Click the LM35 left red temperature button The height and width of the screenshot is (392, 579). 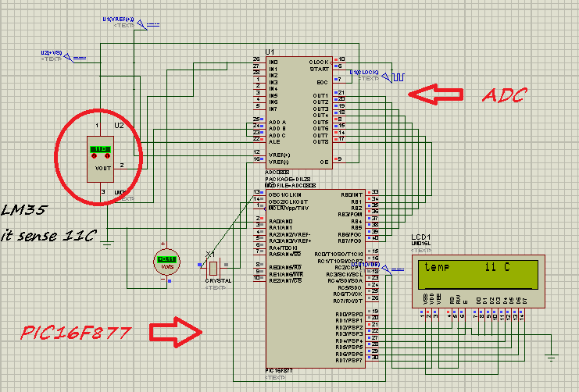point(95,157)
